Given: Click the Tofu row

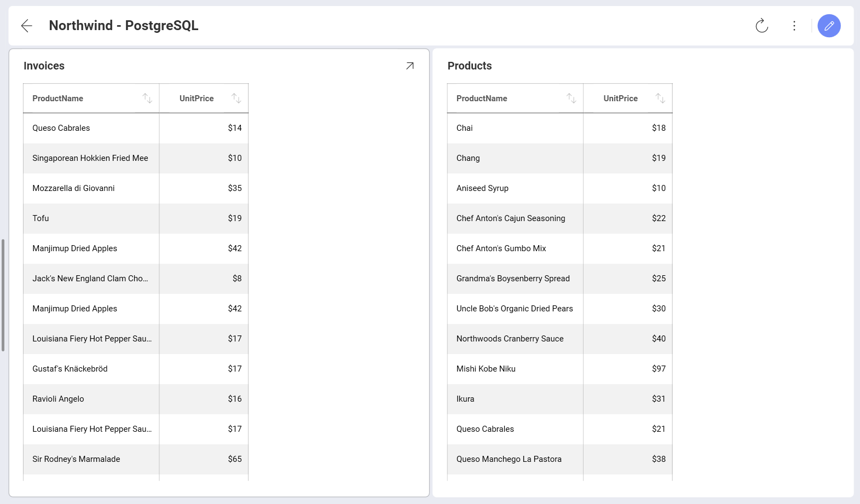Looking at the screenshot, I should pyautogui.click(x=136, y=218).
